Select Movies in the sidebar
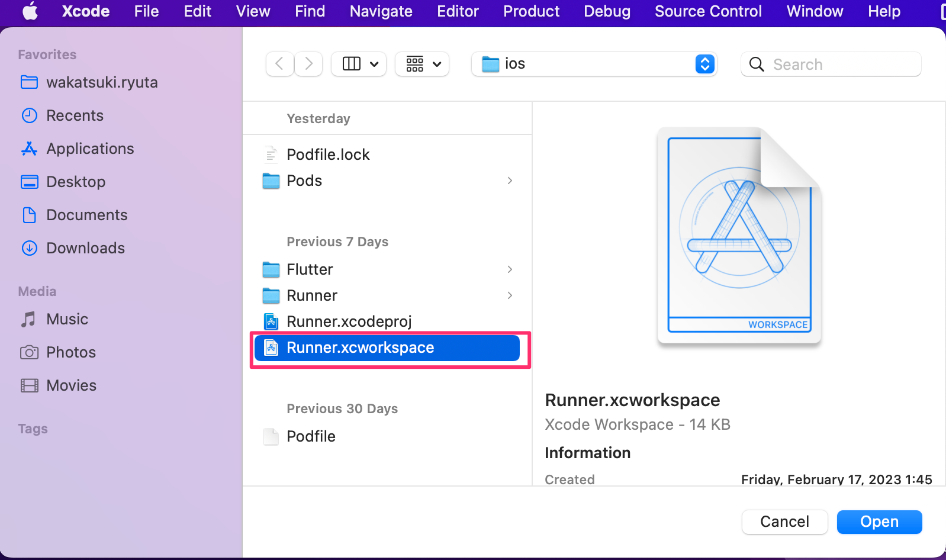The width and height of the screenshot is (946, 560). tap(72, 385)
